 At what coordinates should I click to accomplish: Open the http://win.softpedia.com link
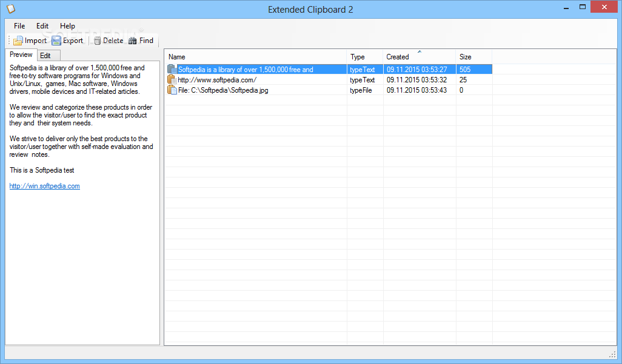pyautogui.click(x=44, y=186)
